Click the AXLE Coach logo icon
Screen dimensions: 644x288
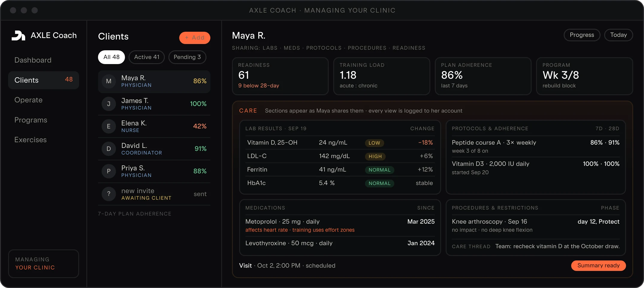point(18,35)
